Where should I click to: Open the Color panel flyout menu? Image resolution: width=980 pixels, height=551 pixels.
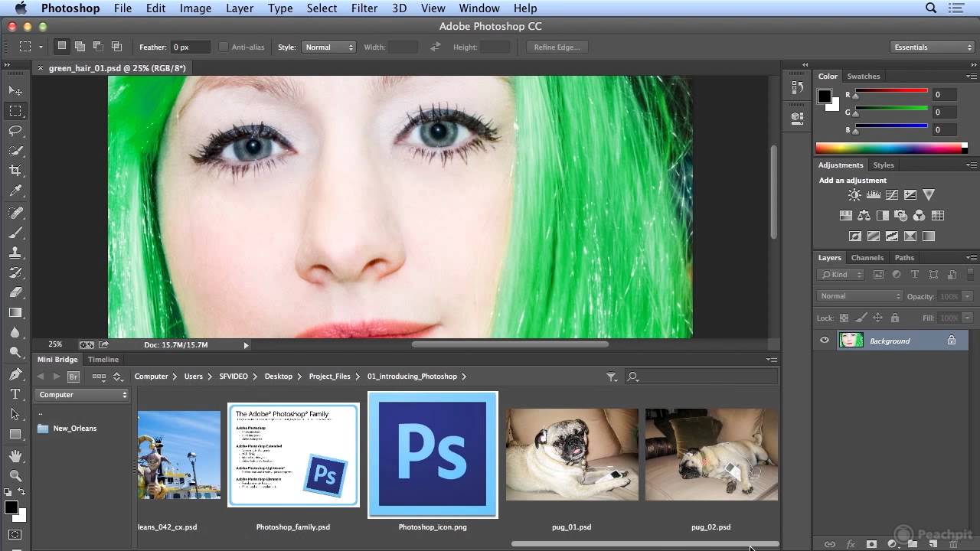tap(972, 77)
